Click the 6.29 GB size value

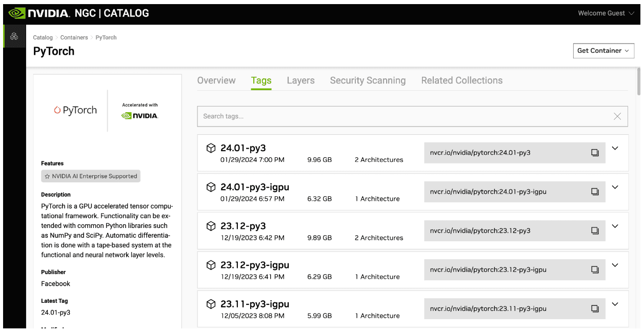tap(319, 277)
